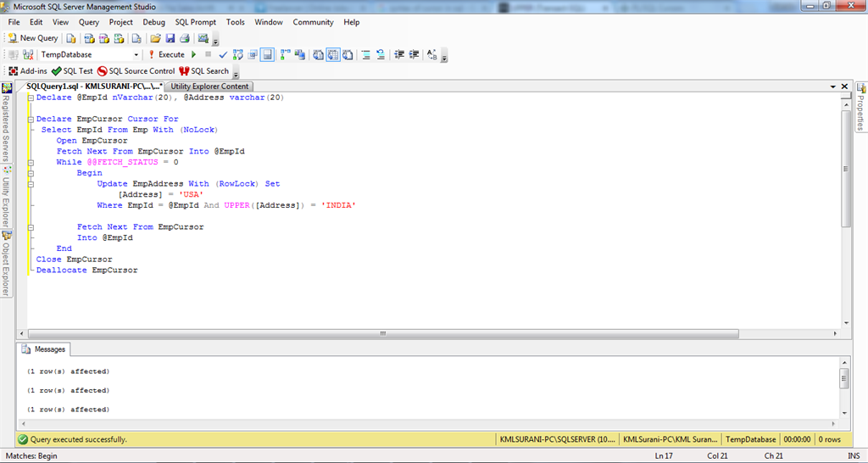Click the Parse checkmark icon
The image size is (868, 463).
point(223,54)
